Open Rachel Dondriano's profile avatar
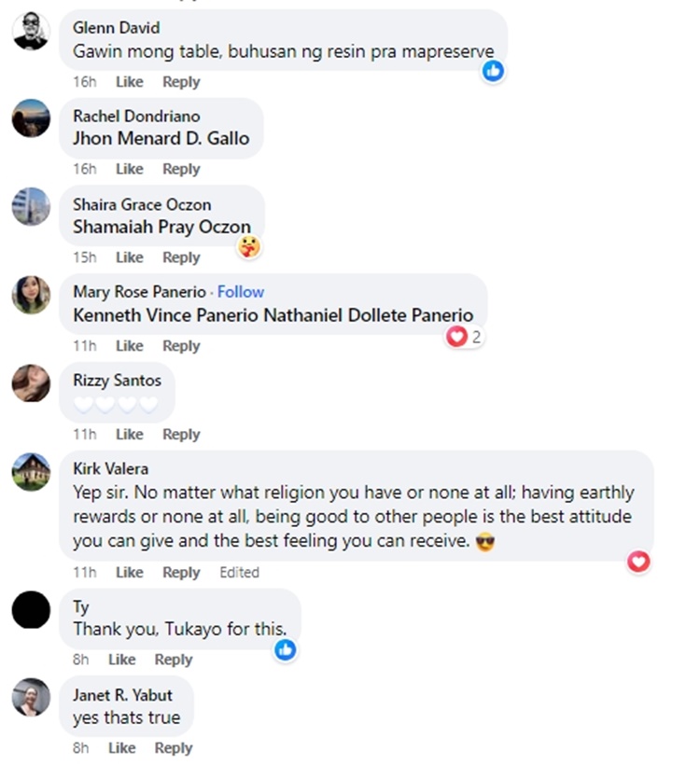 tap(31, 118)
